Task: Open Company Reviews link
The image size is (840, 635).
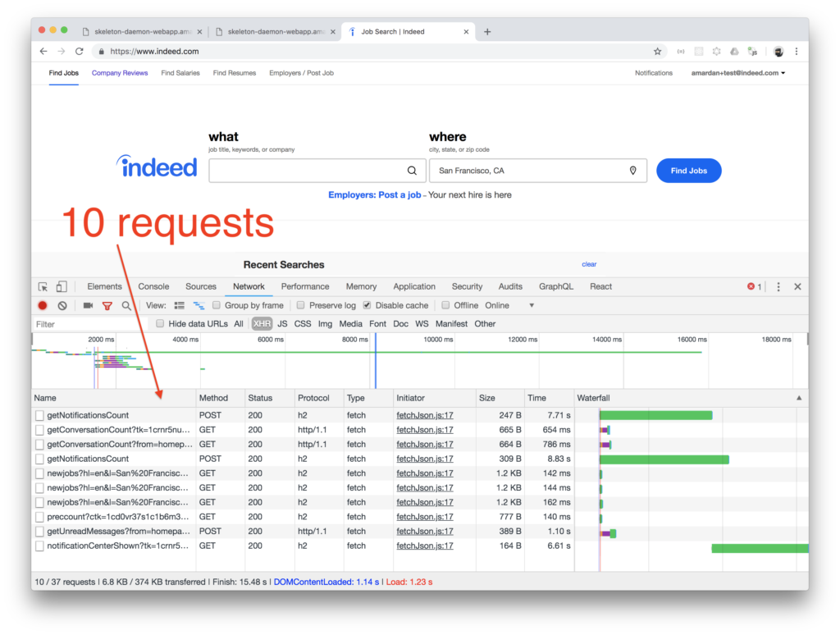Action: pyautogui.click(x=120, y=73)
